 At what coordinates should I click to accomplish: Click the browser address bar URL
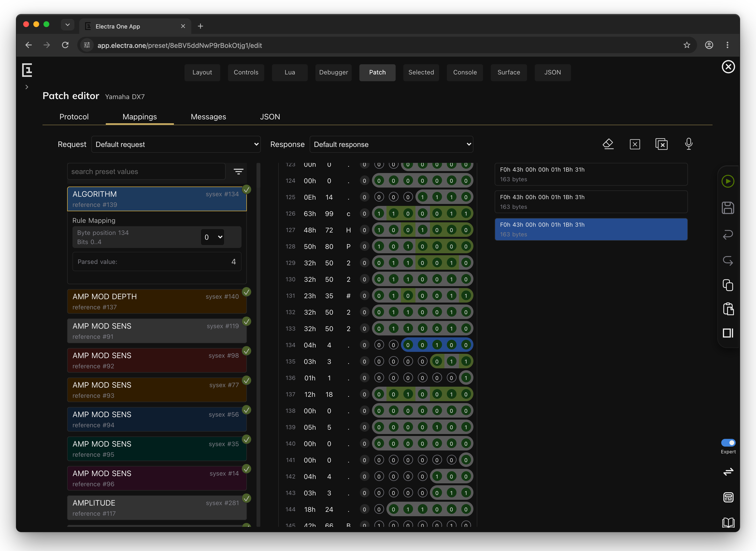coord(179,45)
